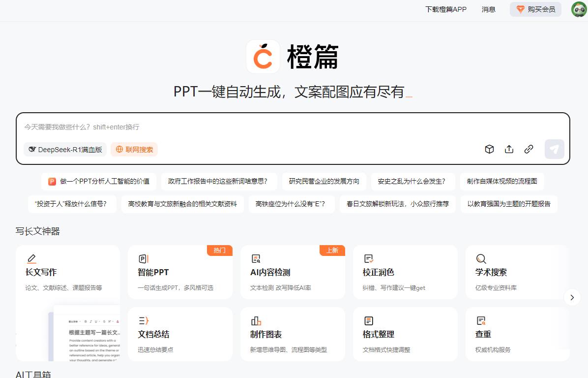Click the prompt input field
Image resolution: width=588 pixels, height=378 pixels.
tap(293, 127)
